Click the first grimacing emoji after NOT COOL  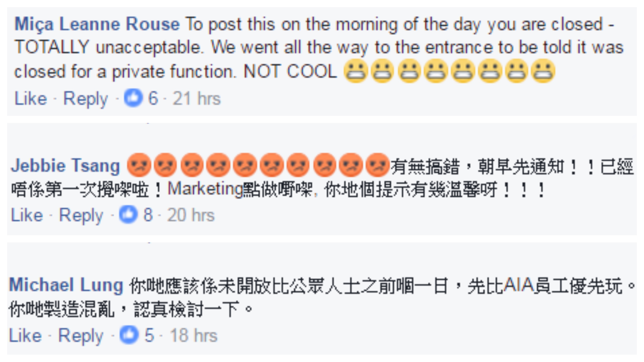tap(356, 71)
